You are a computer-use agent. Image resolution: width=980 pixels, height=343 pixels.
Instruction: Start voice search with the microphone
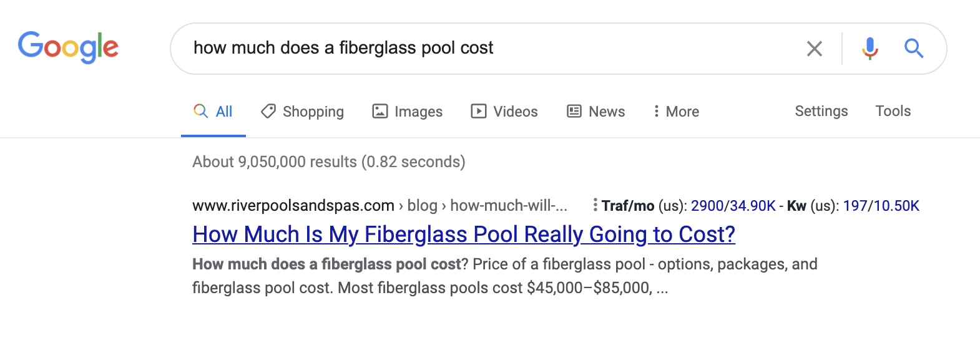point(870,48)
